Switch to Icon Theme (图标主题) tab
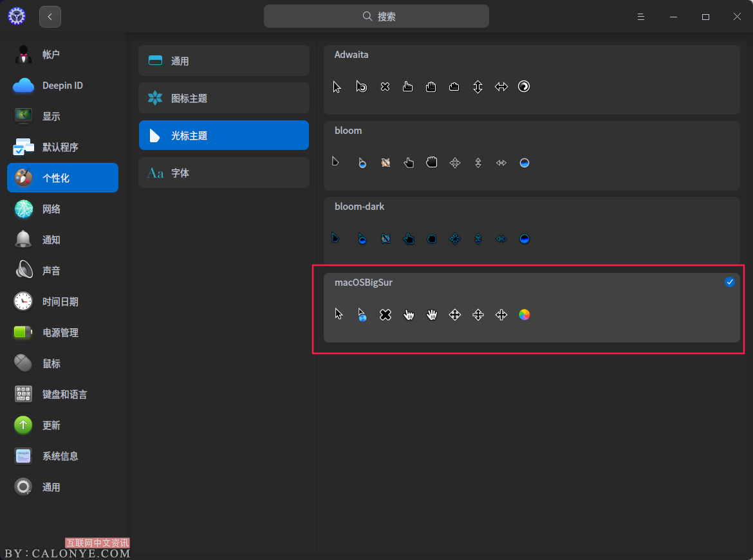Screen dimensions: 753x560 [x=223, y=98]
